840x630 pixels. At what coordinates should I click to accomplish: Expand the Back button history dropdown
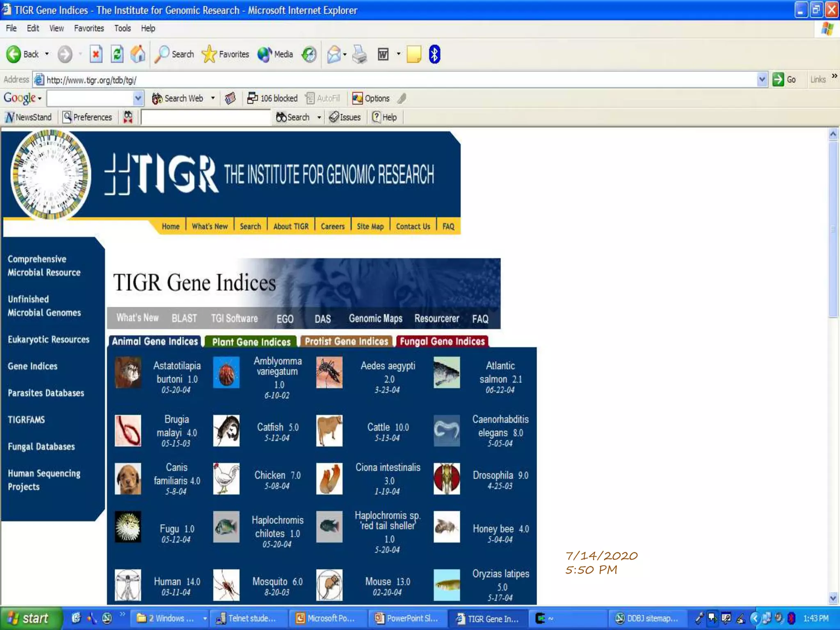click(47, 54)
